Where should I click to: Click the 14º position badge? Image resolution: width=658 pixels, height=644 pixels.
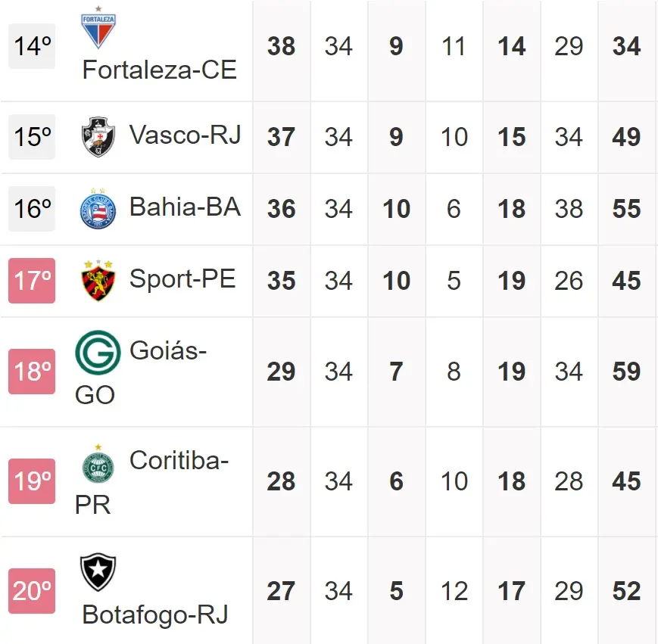coord(32,46)
